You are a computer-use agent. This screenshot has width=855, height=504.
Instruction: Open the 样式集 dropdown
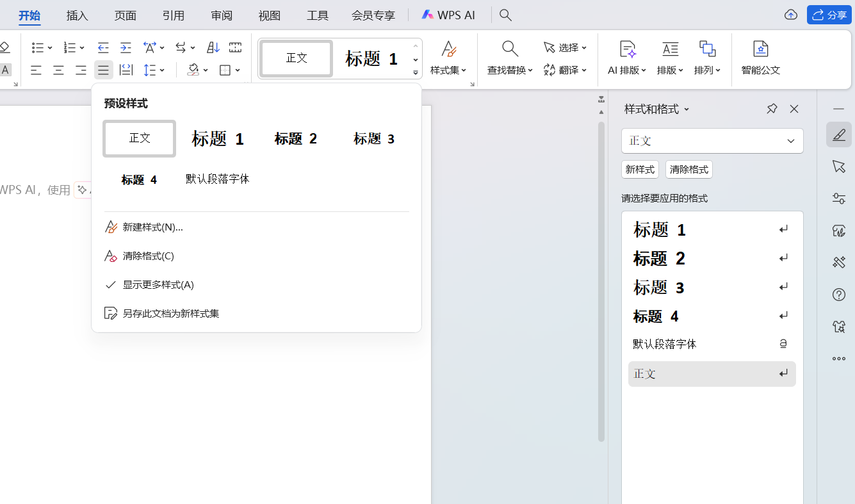(x=448, y=70)
